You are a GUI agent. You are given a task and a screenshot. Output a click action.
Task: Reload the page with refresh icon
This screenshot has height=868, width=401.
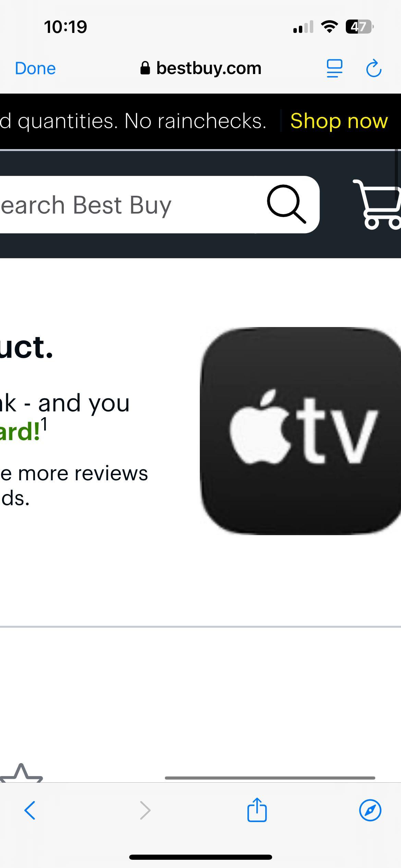(x=374, y=69)
